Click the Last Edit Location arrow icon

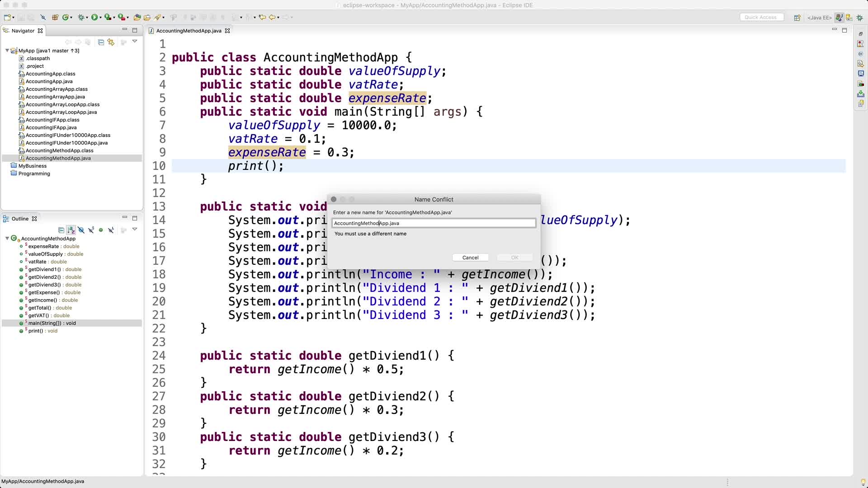pyautogui.click(x=262, y=18)
